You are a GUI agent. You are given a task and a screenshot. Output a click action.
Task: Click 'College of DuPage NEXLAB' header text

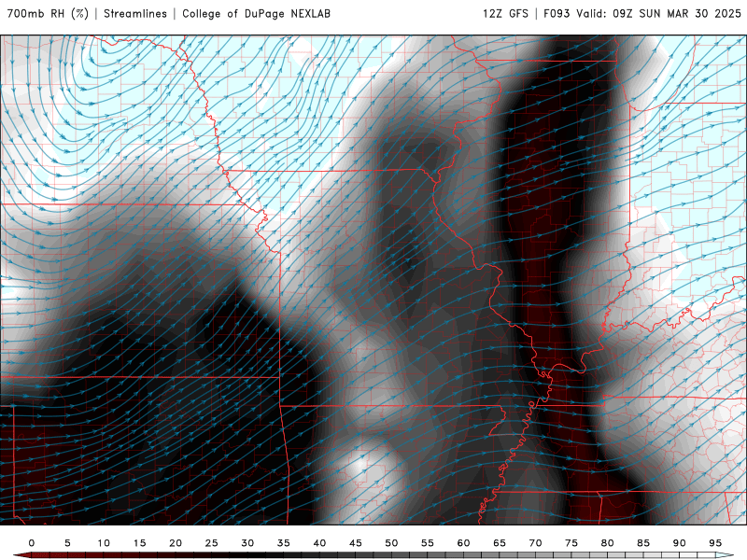pos(256,13)
